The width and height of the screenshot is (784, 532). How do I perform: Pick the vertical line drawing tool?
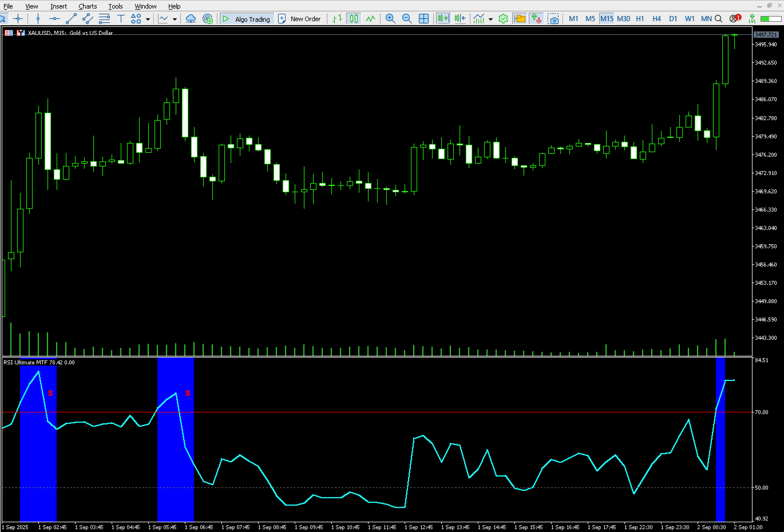38,19
